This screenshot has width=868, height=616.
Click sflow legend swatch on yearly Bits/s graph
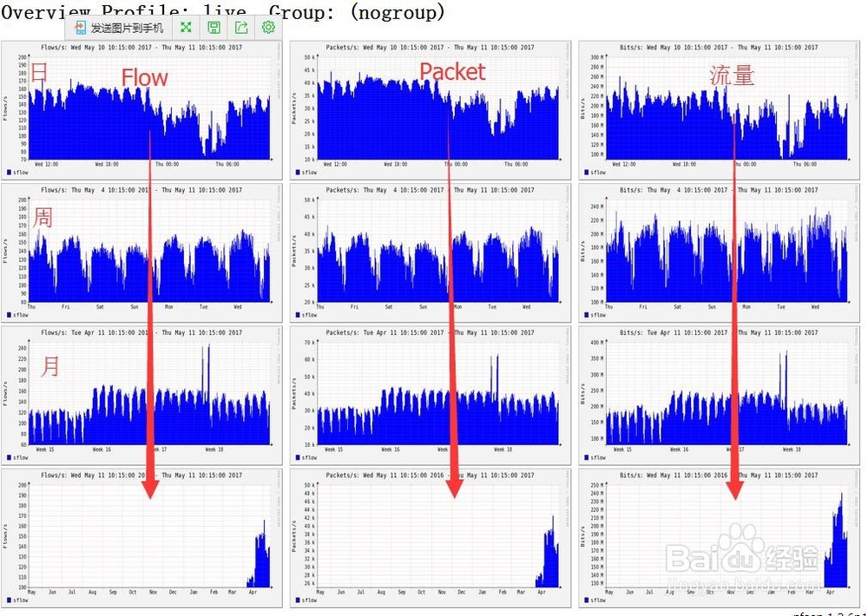[587, 600]
